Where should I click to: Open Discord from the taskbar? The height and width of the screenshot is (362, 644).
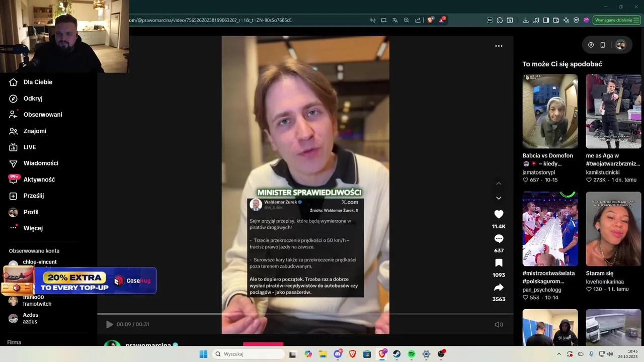(338, 354)
